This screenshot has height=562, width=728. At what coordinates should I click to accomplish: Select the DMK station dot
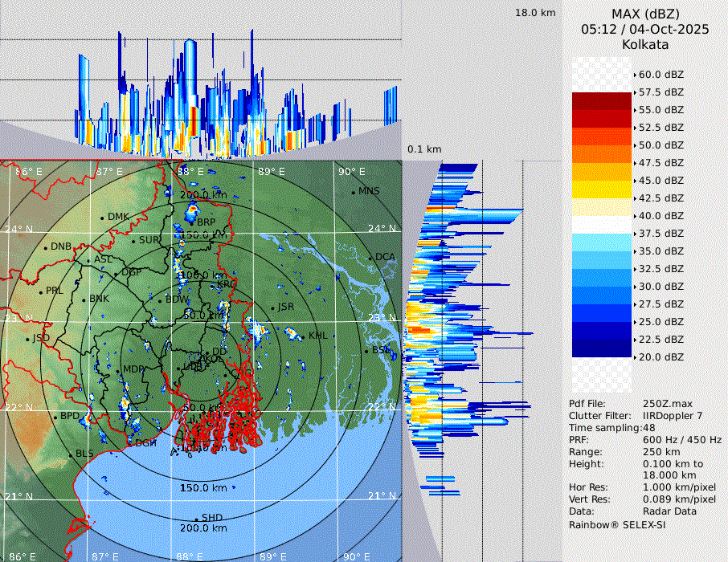coord(103,218)
